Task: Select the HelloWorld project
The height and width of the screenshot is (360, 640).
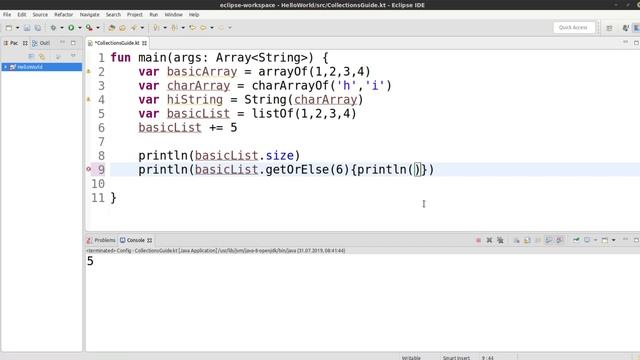Action: [x=29, y=67]
